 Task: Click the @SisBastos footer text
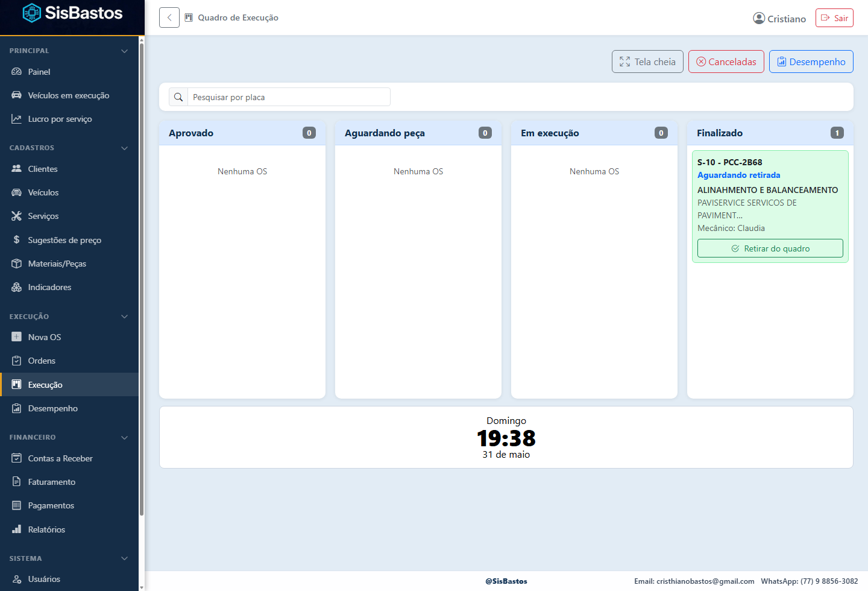tap(506, 581)
